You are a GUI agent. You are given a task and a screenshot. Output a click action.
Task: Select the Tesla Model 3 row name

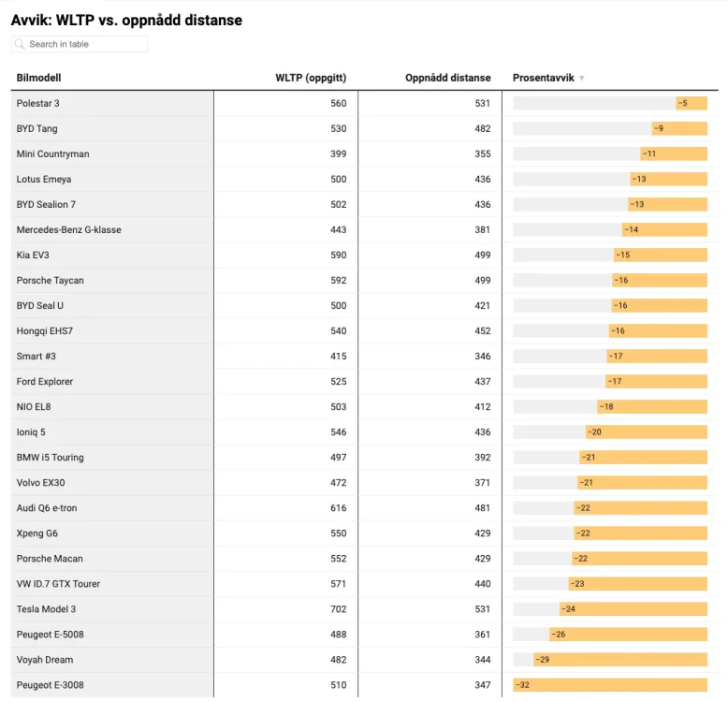46,609
